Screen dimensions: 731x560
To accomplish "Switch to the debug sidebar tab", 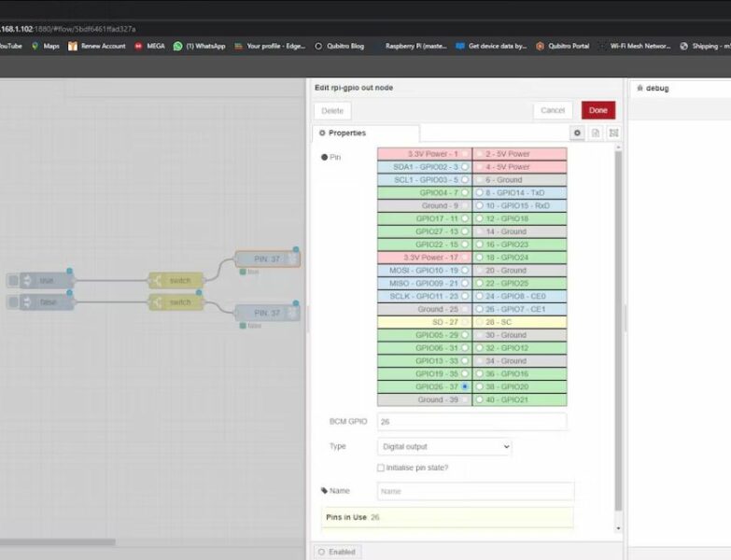I will (x=653, y=89).
